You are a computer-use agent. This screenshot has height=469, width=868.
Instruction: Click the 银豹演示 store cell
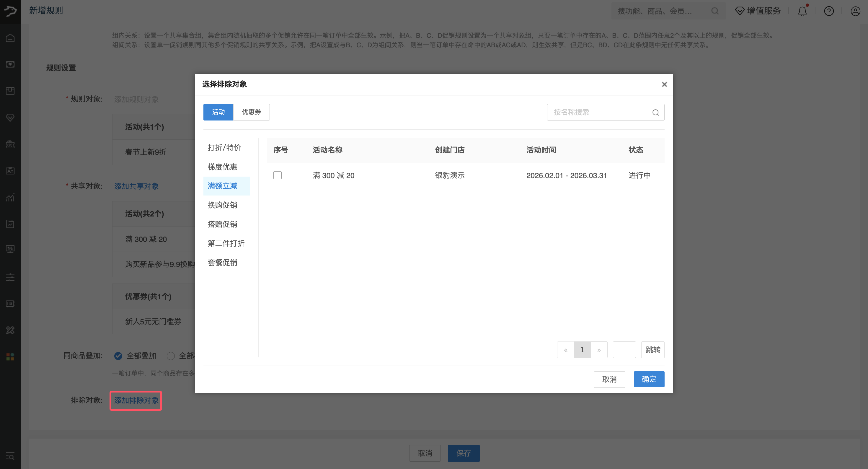pyautogui.click(x=449, y=175)
